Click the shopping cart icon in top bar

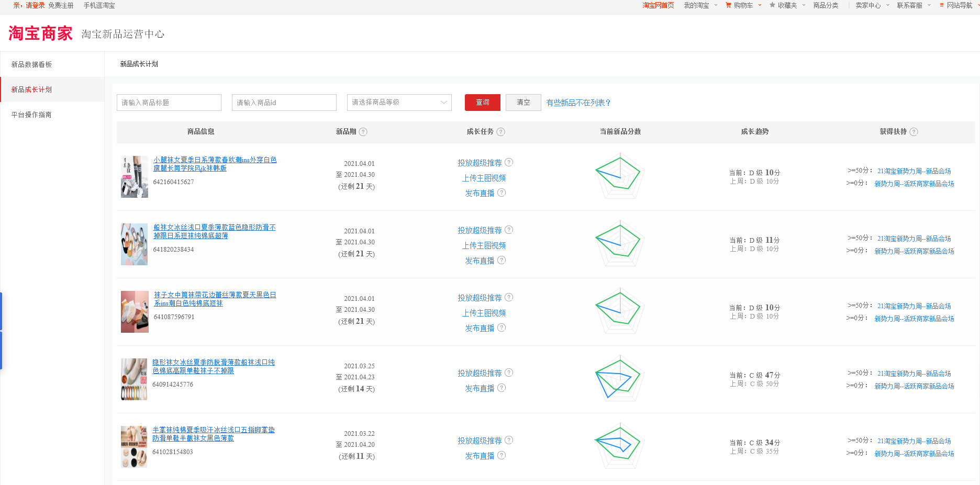(x=728, y=5)
